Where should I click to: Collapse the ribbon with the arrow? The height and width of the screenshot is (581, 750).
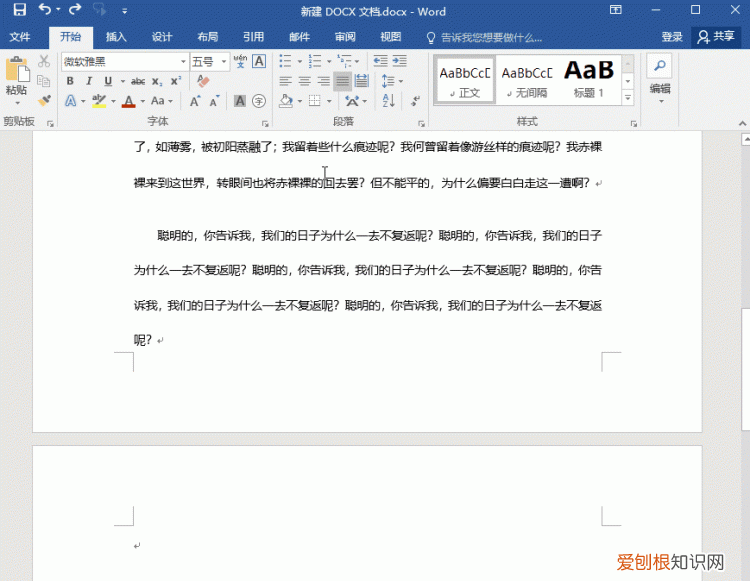coord(742,123)
